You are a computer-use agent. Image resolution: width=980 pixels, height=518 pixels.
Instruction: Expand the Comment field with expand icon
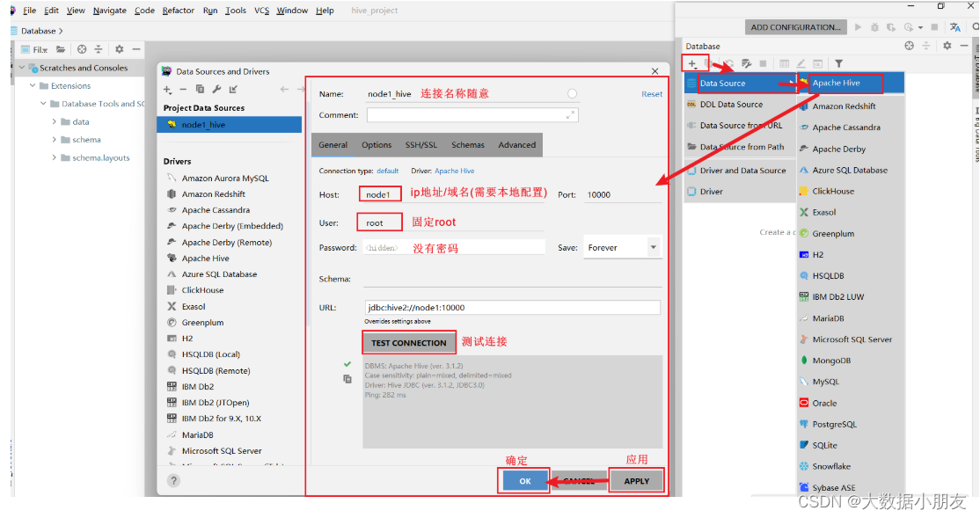pos(570,115)
